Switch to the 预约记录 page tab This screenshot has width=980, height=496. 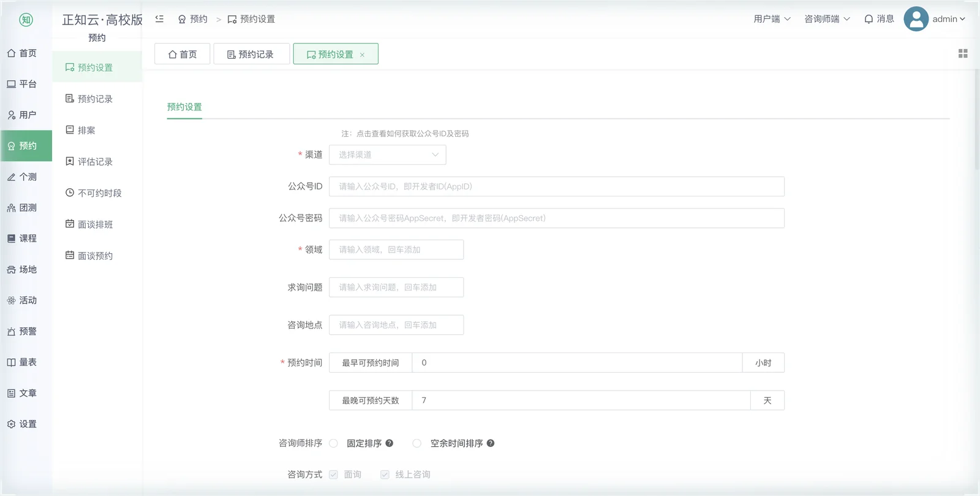pyautogui.click(x=251, y=54)
